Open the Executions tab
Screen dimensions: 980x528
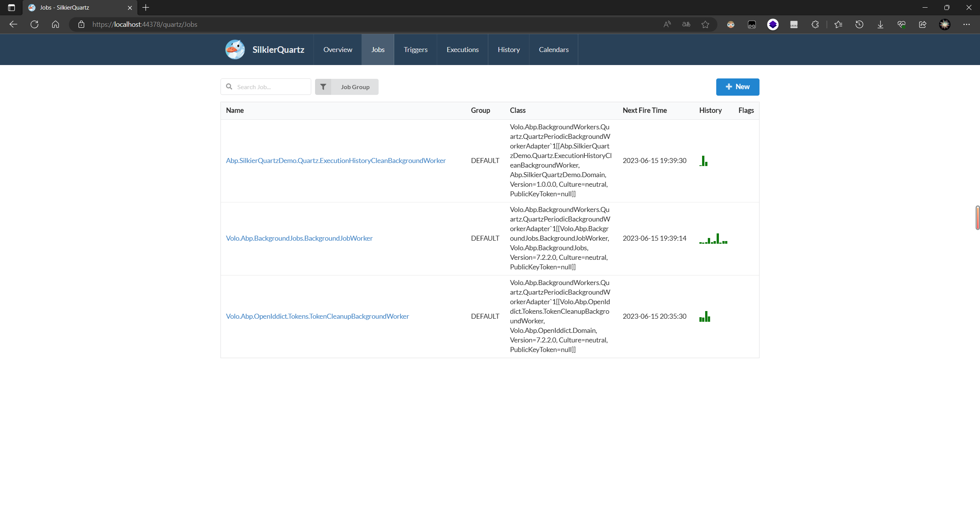coord(462,50)
